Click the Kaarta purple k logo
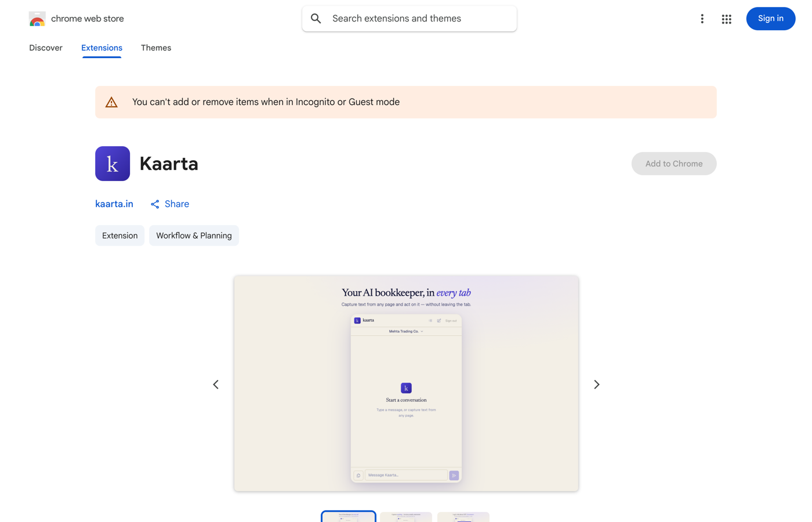 click(x=113, y=164)
